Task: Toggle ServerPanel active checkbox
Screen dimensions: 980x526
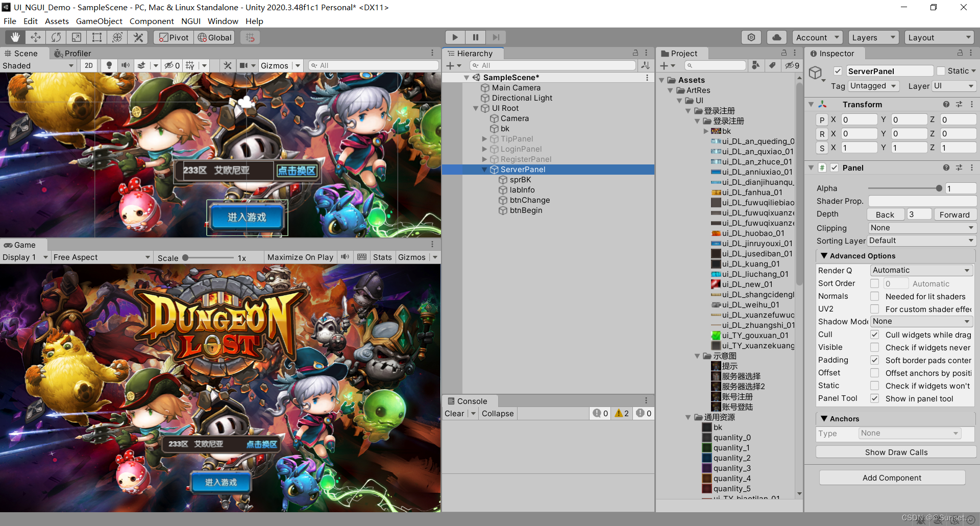Action: point(838,71)
